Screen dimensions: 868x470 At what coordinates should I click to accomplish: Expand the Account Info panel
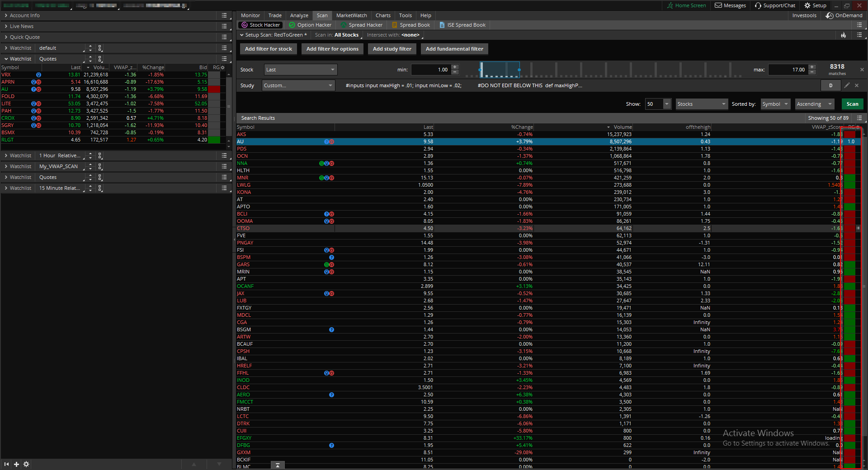(6, 15)
